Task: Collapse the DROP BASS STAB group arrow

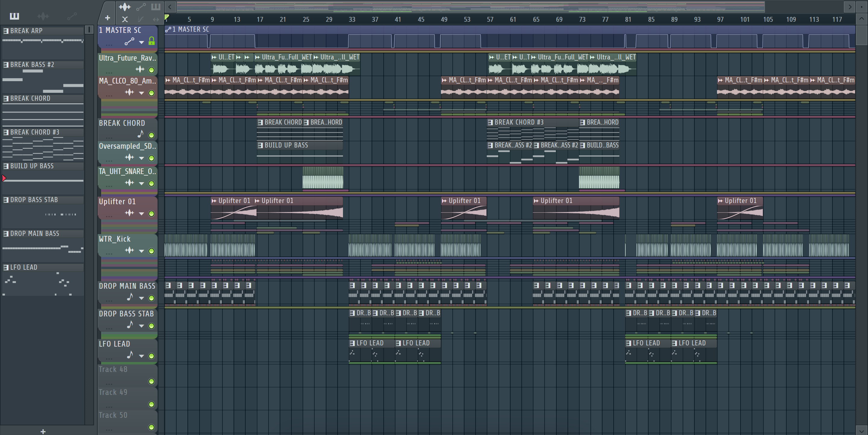Action: click(142, 326)
